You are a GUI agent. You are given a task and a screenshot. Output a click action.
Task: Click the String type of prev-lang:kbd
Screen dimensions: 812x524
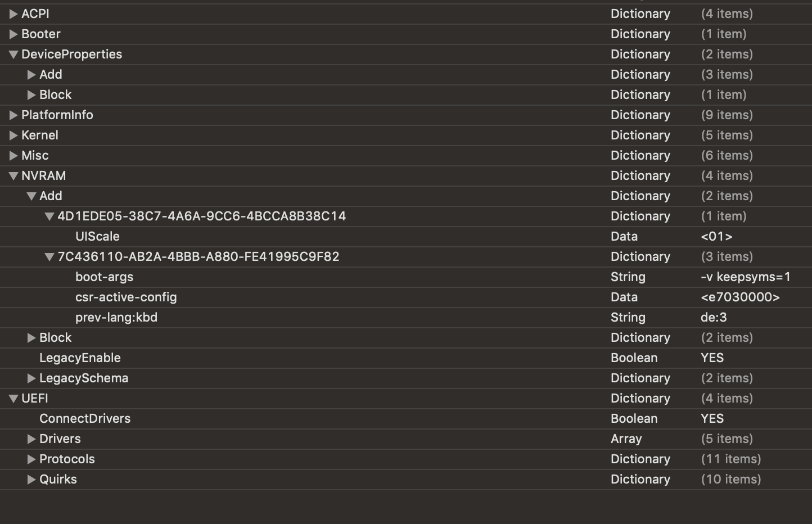click(x=628, y=318)
